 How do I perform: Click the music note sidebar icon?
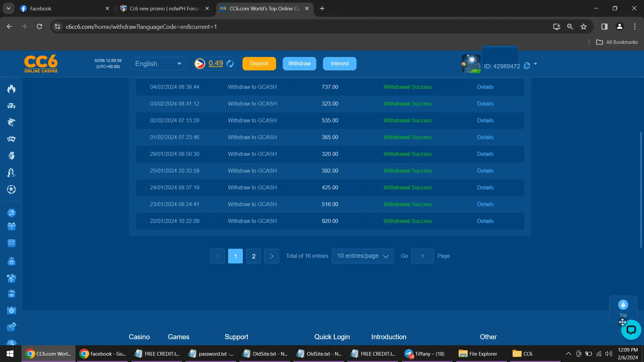tap(11, 213)
